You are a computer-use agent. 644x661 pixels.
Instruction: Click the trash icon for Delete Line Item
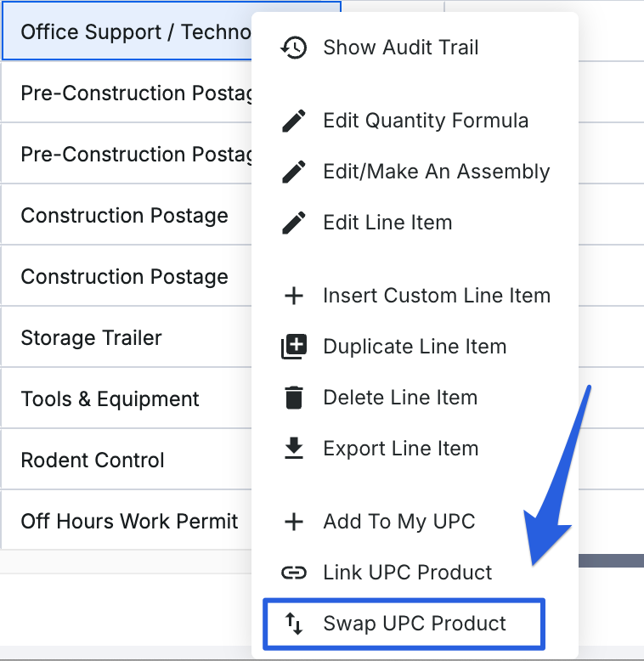tap(293, 398)
